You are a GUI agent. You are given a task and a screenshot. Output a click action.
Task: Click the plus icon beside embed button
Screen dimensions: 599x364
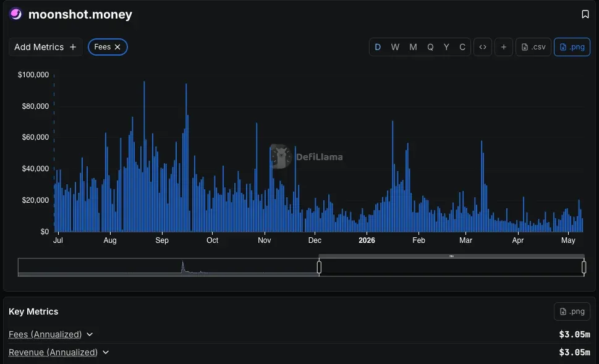[x=504, y=47]
